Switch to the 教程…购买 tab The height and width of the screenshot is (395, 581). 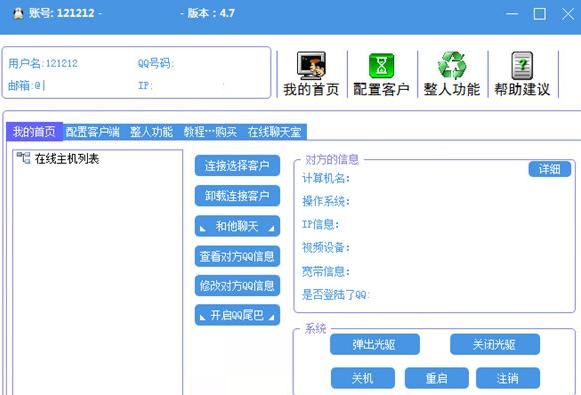click(210, 132)
